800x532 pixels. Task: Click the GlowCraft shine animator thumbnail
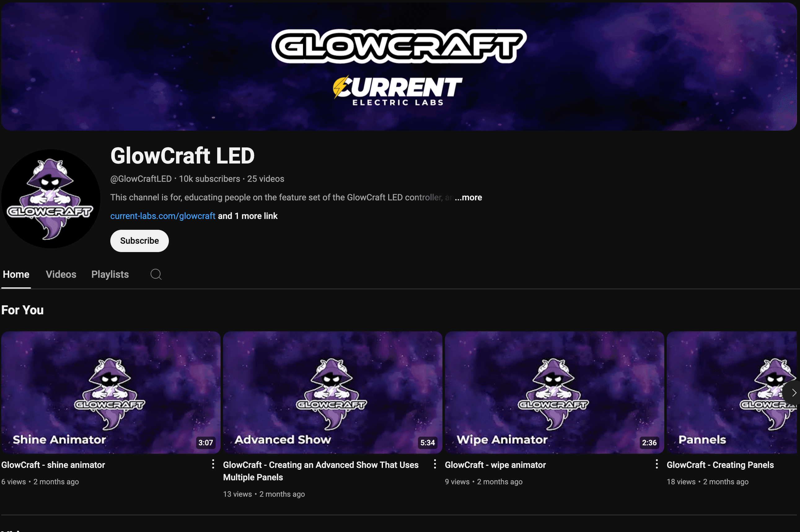pos(111,392)
